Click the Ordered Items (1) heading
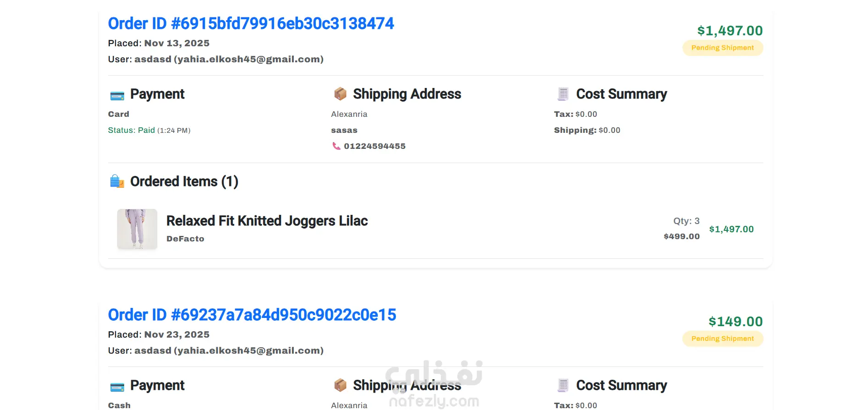The image size is (868, 410). point(184,181)
